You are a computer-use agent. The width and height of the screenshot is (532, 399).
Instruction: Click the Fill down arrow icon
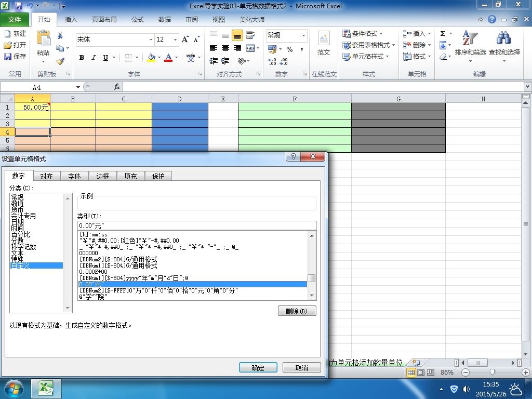click(443, 45)
